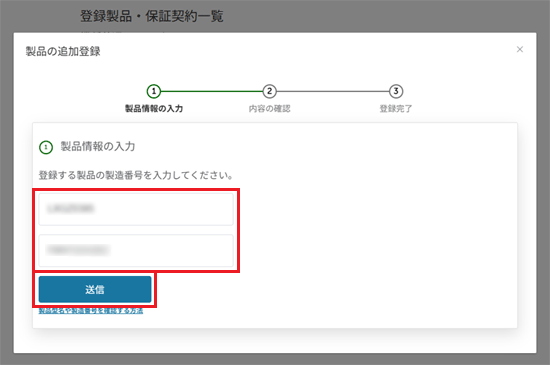The width and height of the screenshot is (550, 365).
Task: Close the 製品の追加登録 dialog
Action: point(520,49)
